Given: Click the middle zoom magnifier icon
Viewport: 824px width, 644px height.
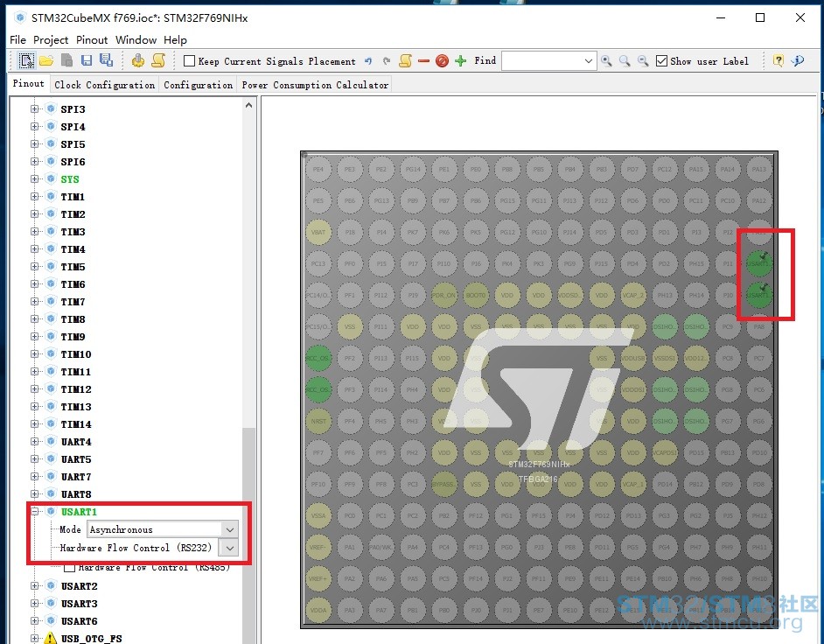Looking at the screenshot, I should pyautogui.click(x=625, y=61).
